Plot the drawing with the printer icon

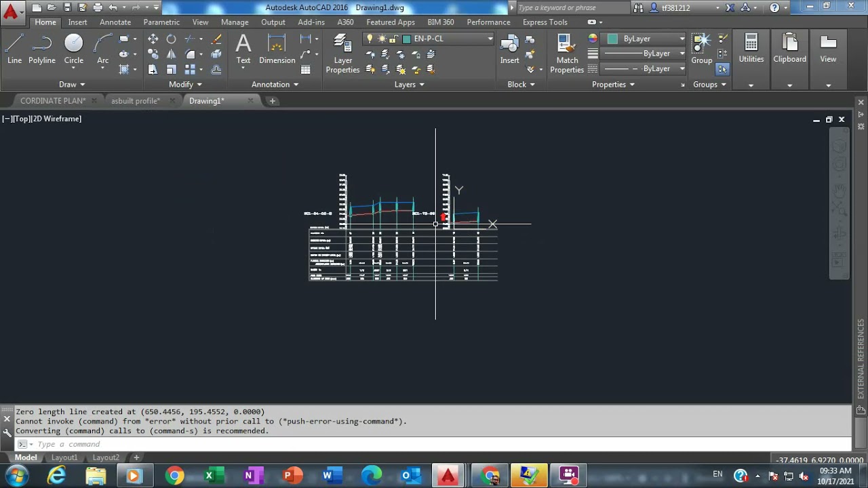98,7
